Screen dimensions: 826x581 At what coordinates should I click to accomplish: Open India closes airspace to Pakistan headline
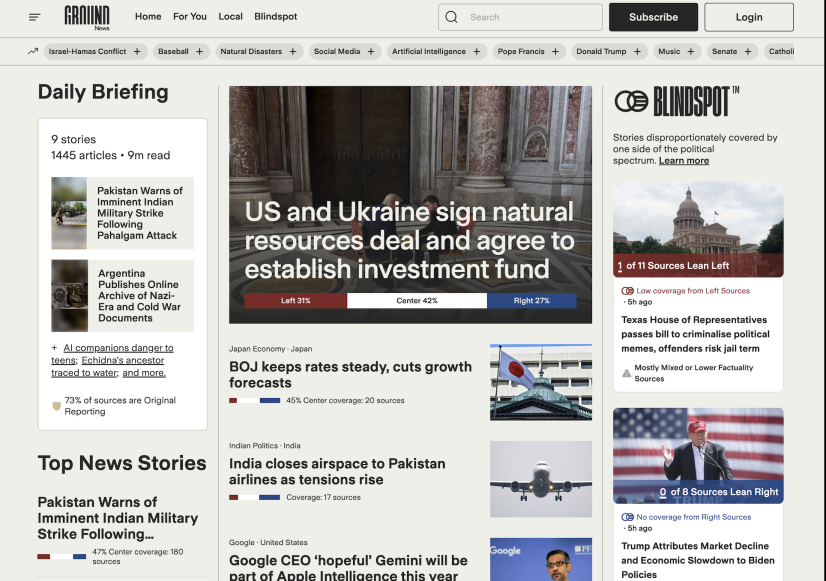click(337, 471)
